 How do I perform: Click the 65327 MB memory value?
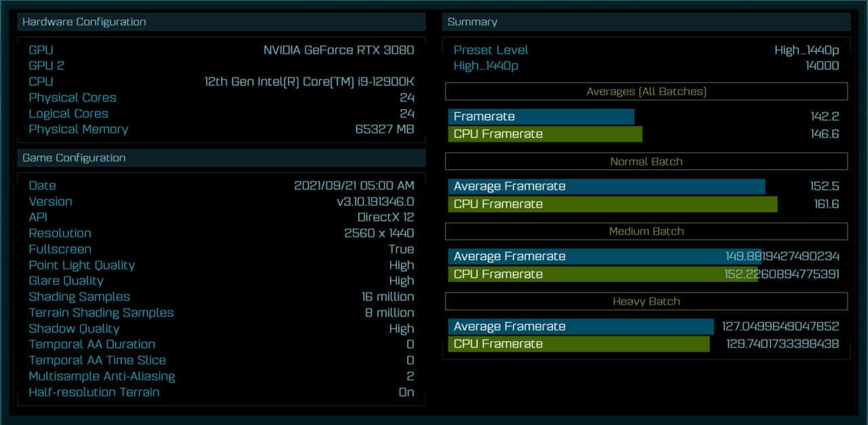pos(384,129)
